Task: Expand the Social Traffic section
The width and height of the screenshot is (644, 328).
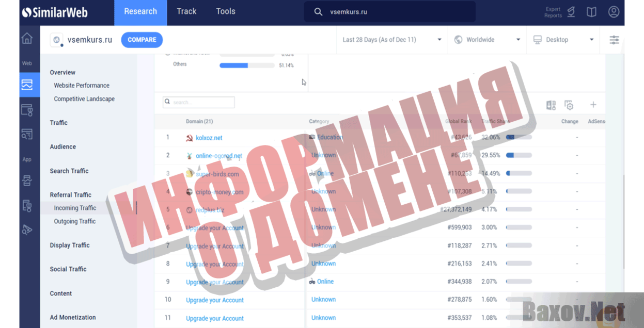Action: point(68,269)
